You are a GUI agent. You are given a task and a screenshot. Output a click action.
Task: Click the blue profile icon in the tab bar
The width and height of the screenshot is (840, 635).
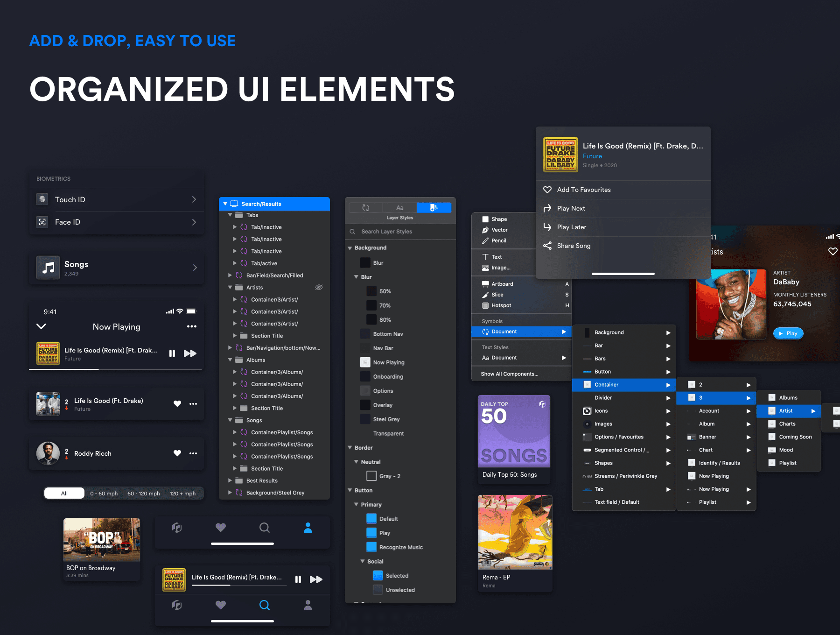308,528
